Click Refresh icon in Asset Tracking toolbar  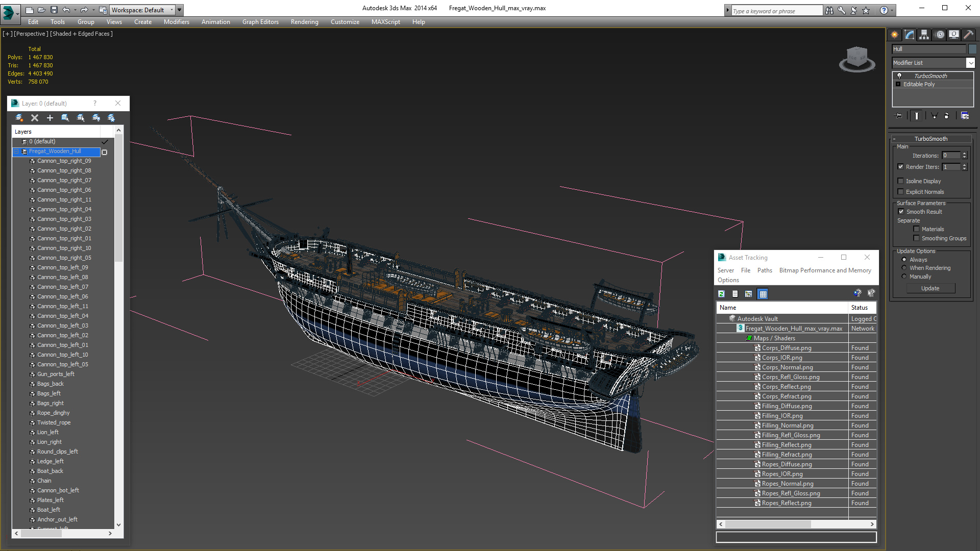(x=721, y=294)
